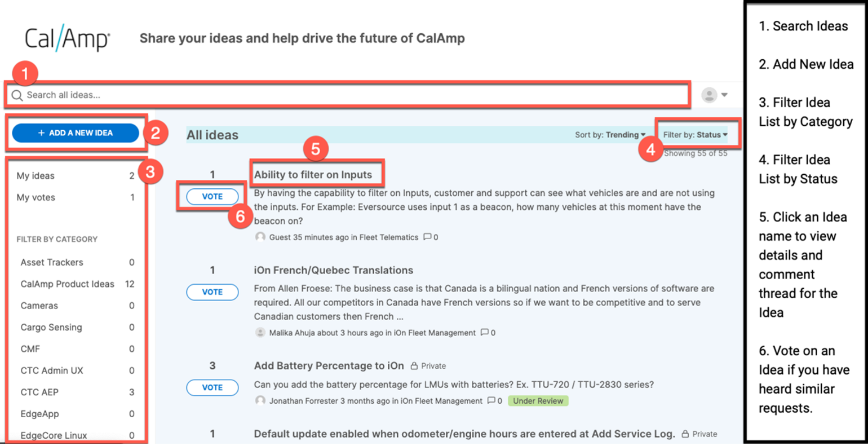Screen dimensions: 868x446
Task: Open the Filter by Status dropdown
Action: (x=695, y=135)
